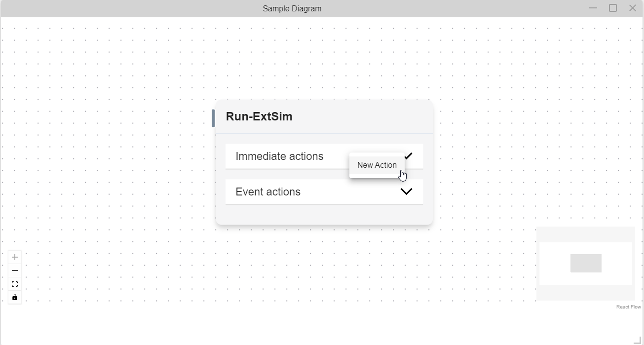Choose New Action from the context menu
The width and height of the screenshot is (644, 345).
[377, 165]
